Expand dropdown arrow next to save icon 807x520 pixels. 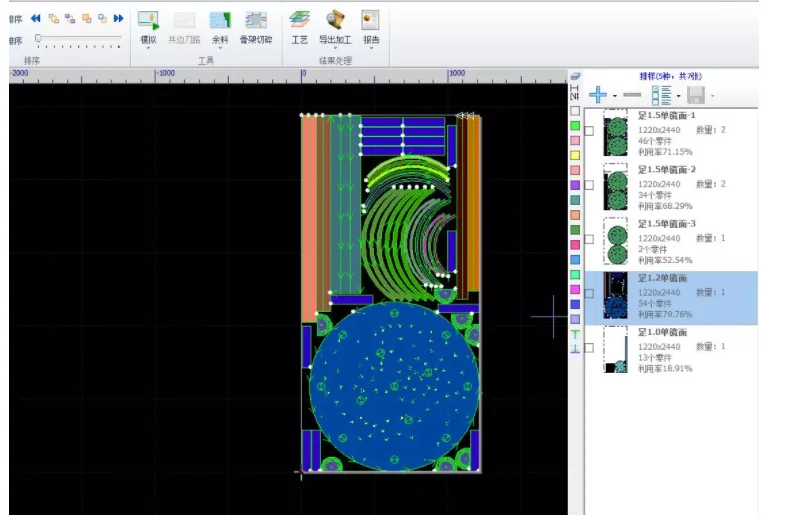(712, 96)
